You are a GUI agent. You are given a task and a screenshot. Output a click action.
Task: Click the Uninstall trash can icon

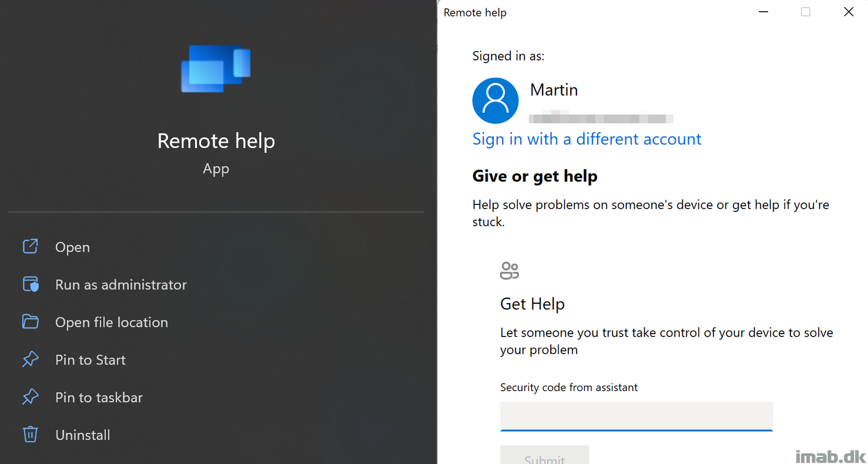tap(30, 435)
